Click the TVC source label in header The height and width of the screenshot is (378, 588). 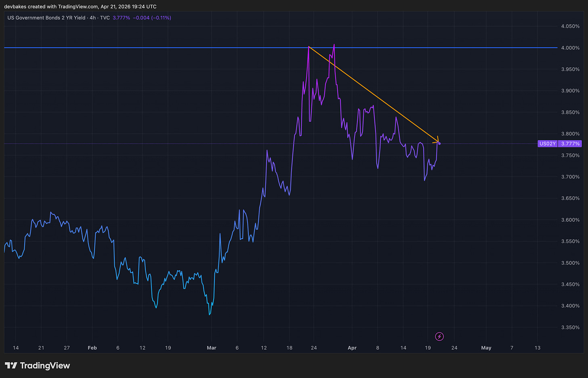[105, 18]
